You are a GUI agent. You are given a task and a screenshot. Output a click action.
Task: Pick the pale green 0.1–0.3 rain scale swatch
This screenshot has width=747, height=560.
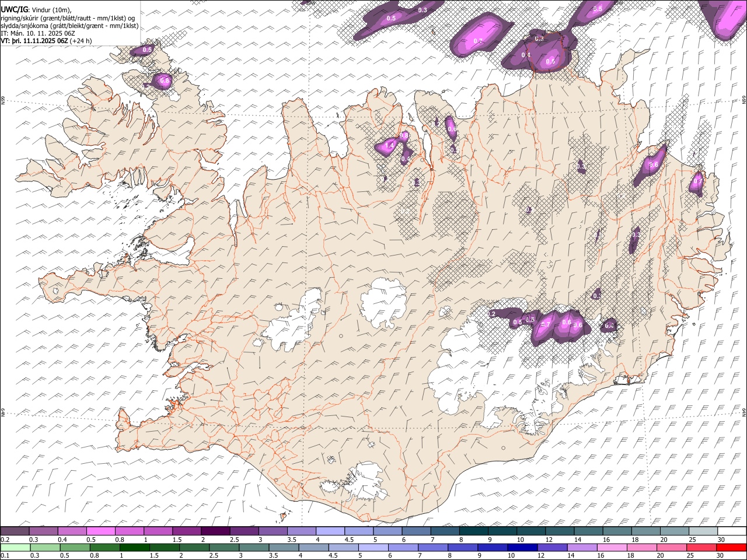(16, 548)
